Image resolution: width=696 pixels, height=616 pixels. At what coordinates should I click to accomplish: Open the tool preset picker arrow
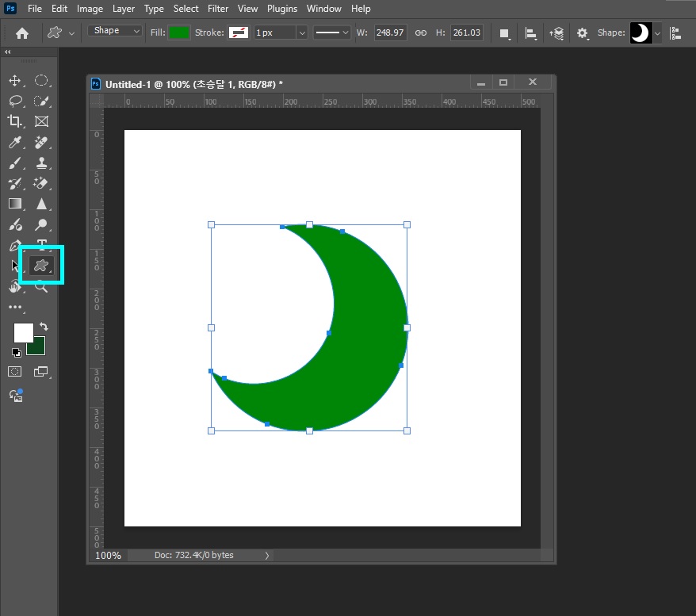pos(71,33)
